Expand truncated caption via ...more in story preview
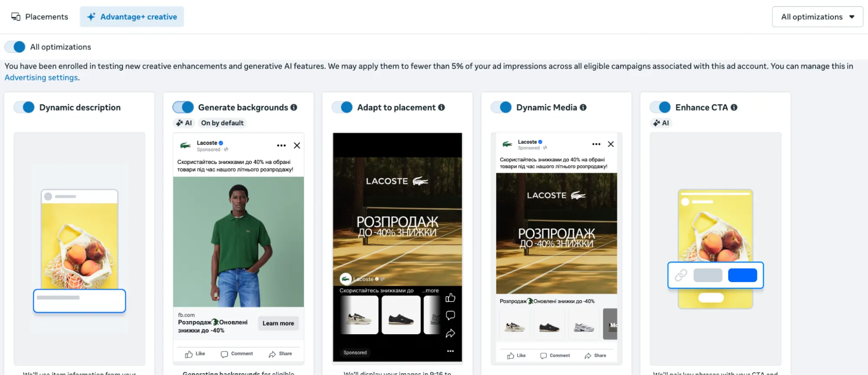 (x=430, y=290)
